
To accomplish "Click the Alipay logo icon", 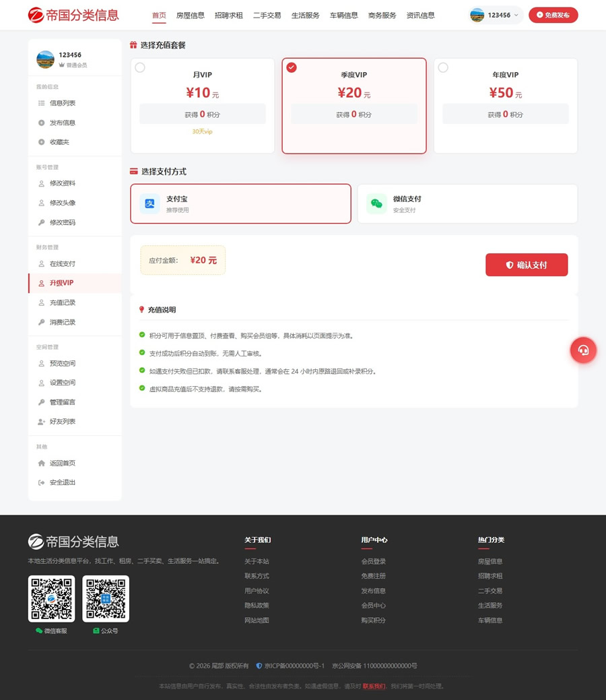I will click(x=149, y=203).
